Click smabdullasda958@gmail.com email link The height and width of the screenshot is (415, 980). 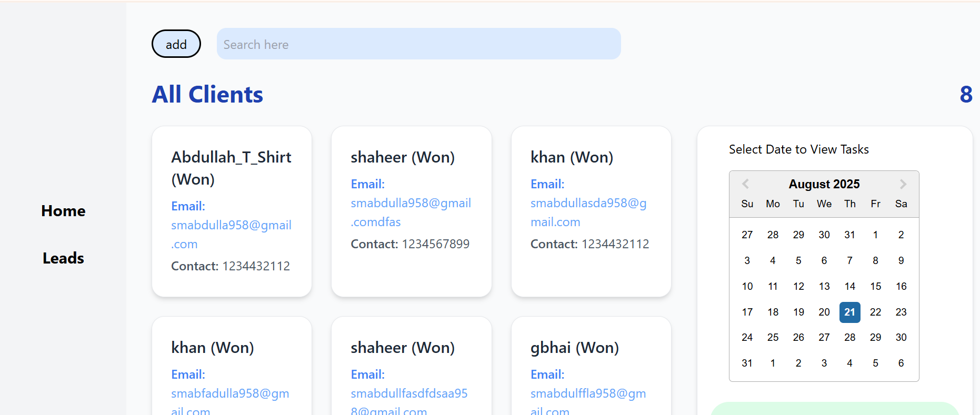coord(588,212)
